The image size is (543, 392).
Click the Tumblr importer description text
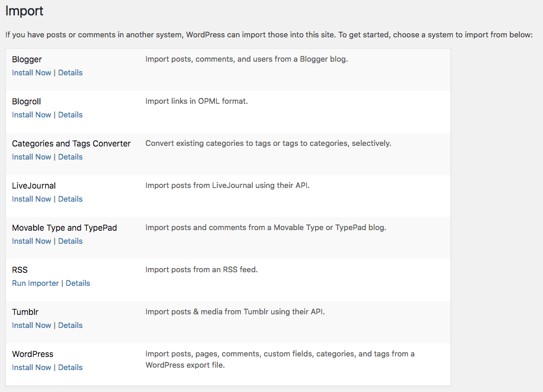point(235,312)
